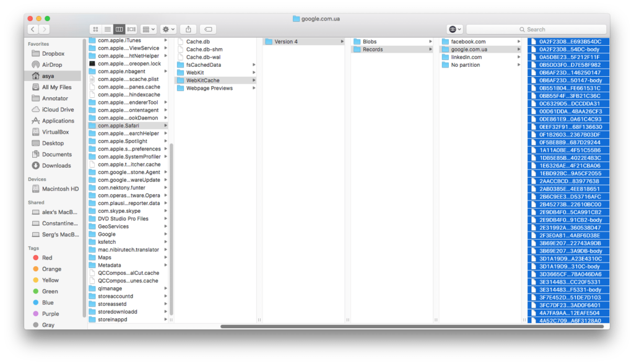Open Desktop in the sidebar
This screenshot has width=634, height=364.
[x=53, y=143]
